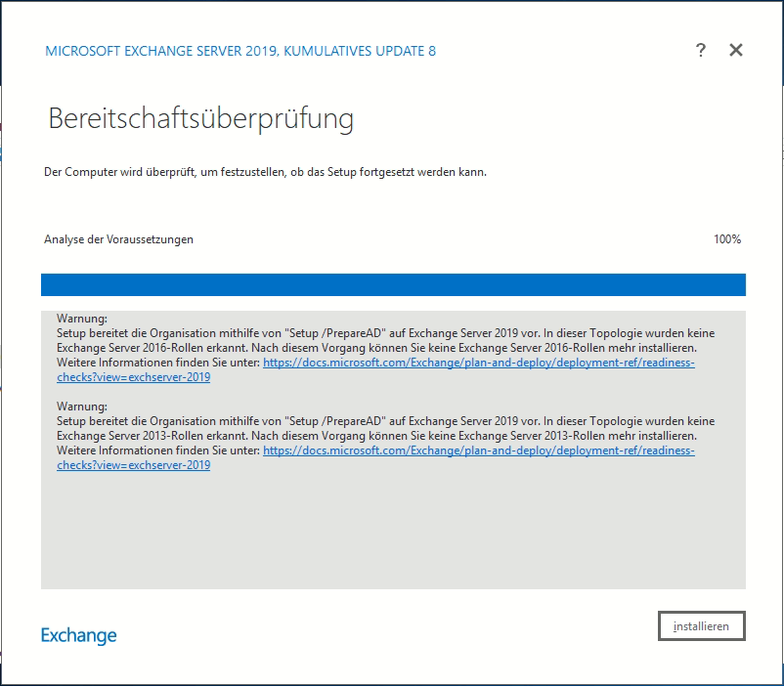Screen dimensions: 784x686
Task: Click the help question mark icon
Action: [x=701, y=51]
